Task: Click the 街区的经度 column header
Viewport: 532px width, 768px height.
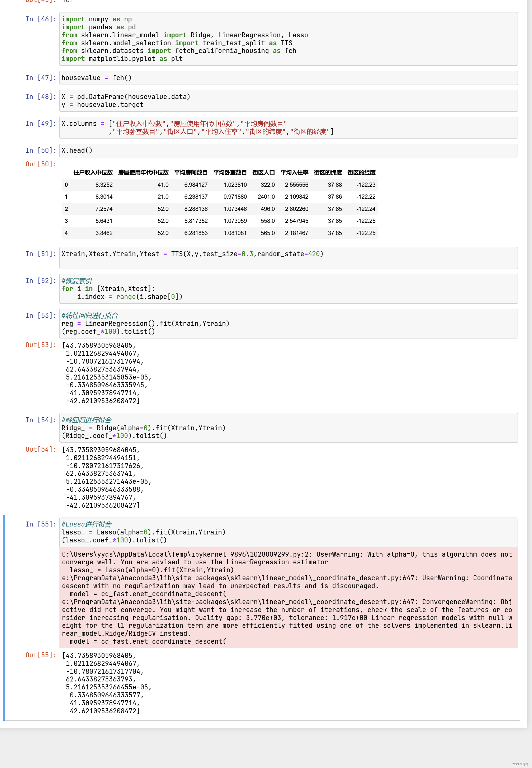Action: coord(361,172)
